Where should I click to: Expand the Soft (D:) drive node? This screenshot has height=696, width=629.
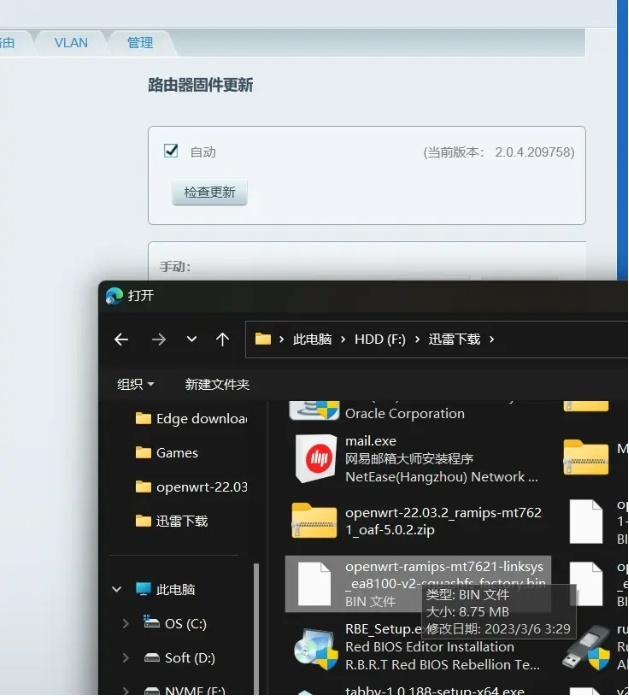click(126, 658)
